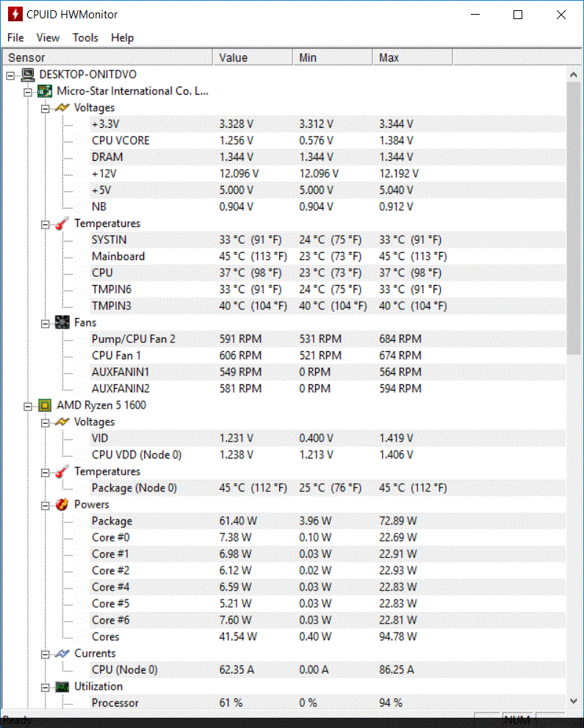The height and width of the screenshot is (728, 584).
Task: Select the Mainboard temperature row
Action: pyautogui.click(x=328, y=256)
